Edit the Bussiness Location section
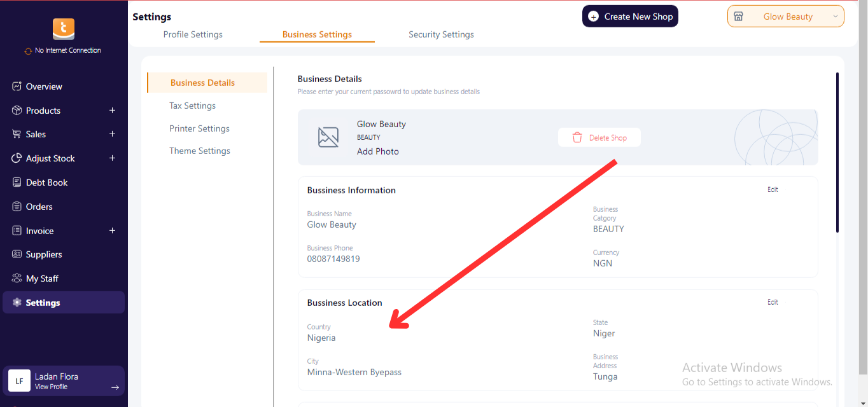The image size is (868, 407). pyautogui.click(x=773, y=302)
